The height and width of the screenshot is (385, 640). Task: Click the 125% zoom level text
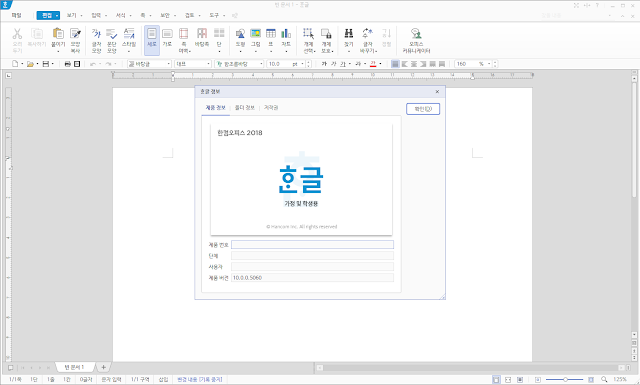(620, 380)
